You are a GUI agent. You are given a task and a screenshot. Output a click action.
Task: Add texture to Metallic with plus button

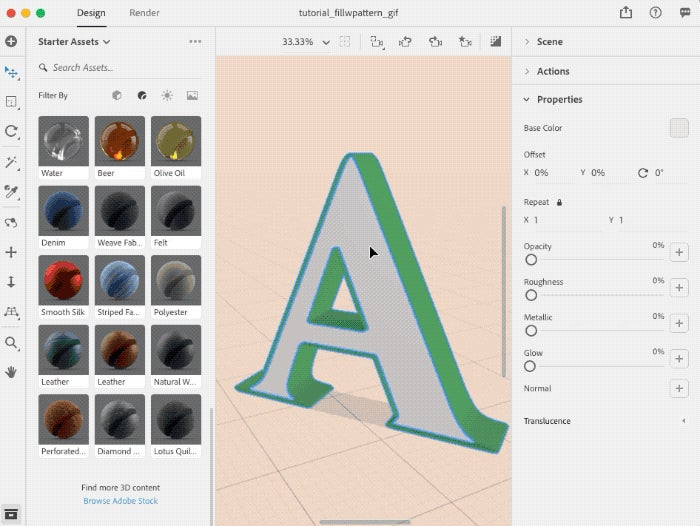pyautogui.click(x=679, y=323)
